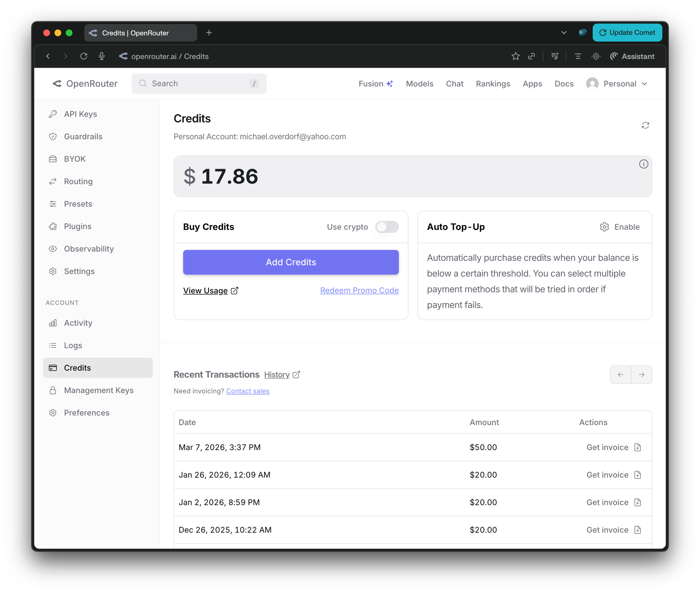The height and width of the screenshot is (593, 700).
Task: Go to previous transactions page arrow
Action: (x=620, y=375)
